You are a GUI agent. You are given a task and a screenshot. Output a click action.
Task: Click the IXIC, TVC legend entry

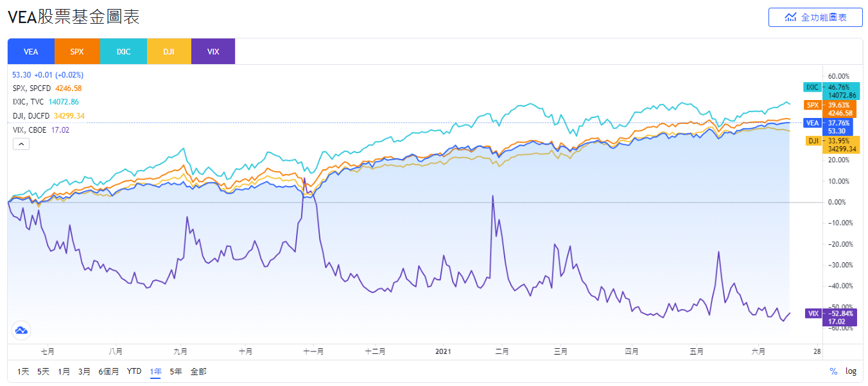[x=46, y=102]
